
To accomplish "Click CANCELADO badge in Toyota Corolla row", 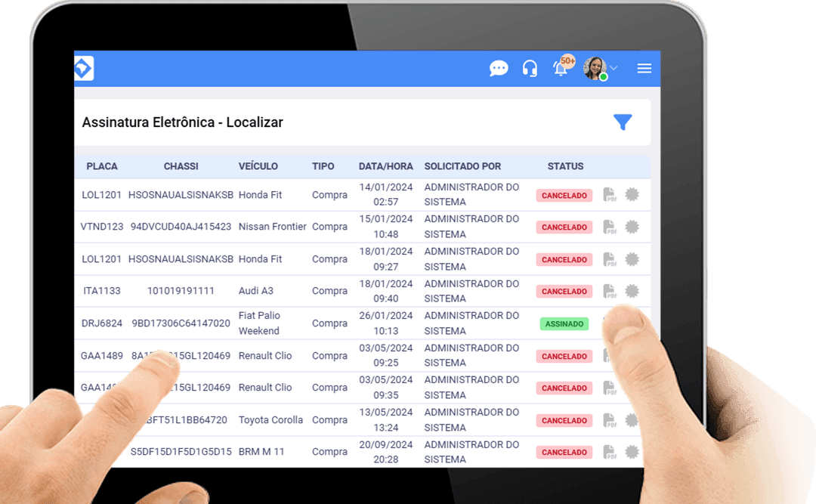I will click(564, 420).
